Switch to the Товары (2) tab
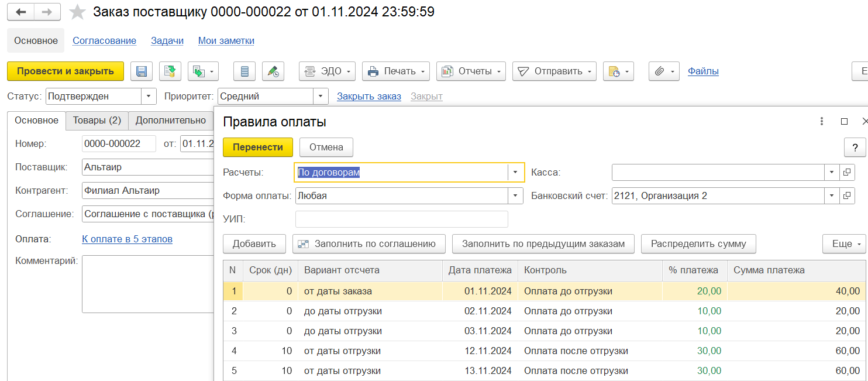Image resolution: width=868 pixels, height=381 pixels. [97, 121]
